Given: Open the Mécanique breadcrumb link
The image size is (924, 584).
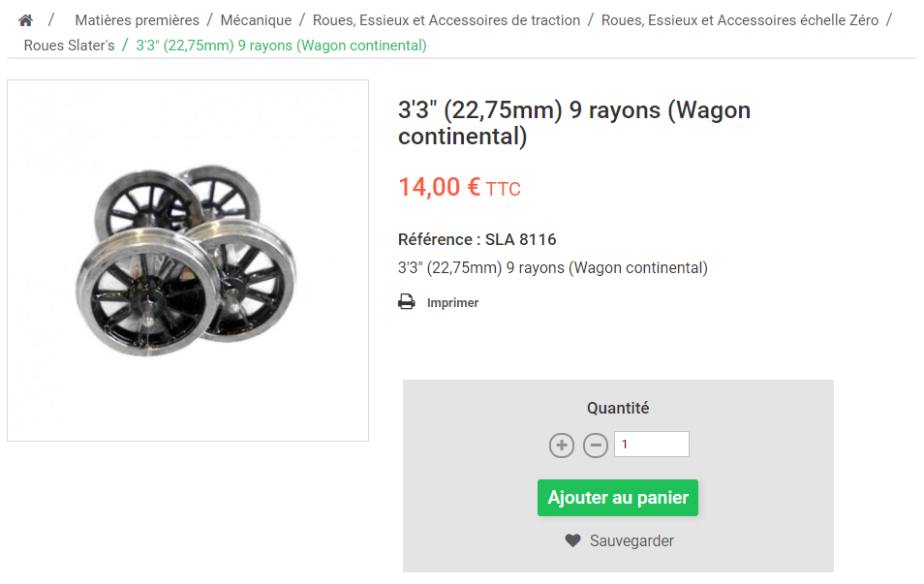Looking at the screenshot, I should tap(256, 20).
